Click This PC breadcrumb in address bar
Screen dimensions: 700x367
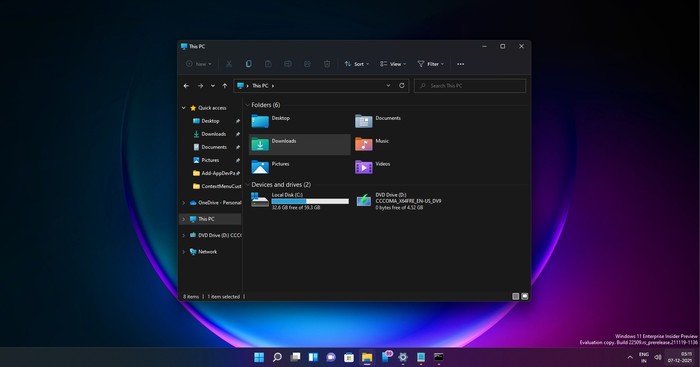tap(260, 86)
